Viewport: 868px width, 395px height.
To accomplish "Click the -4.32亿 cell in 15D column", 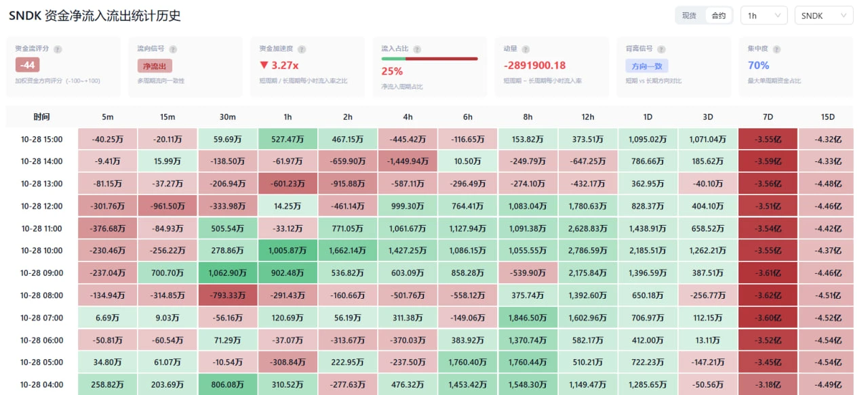I will tap(827, 139).
